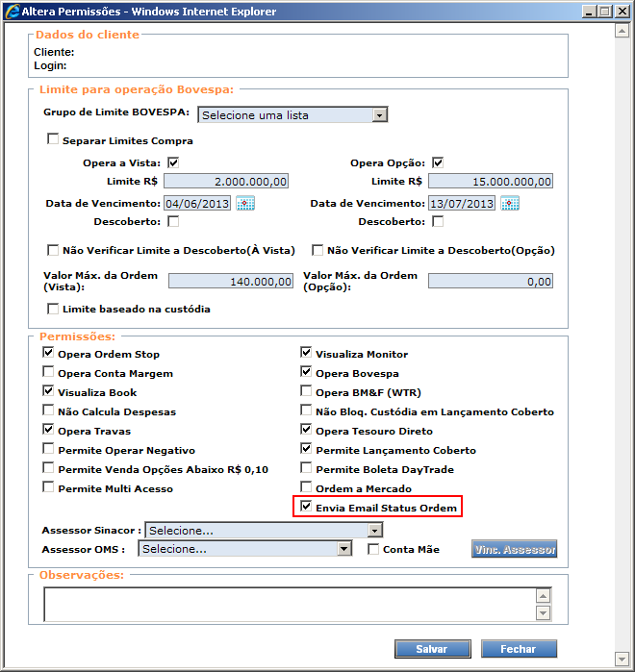This screenshot has height=672, width=635.
Task: Enable Permite Multi Acesso checkbox
Action: click(48, 486)
